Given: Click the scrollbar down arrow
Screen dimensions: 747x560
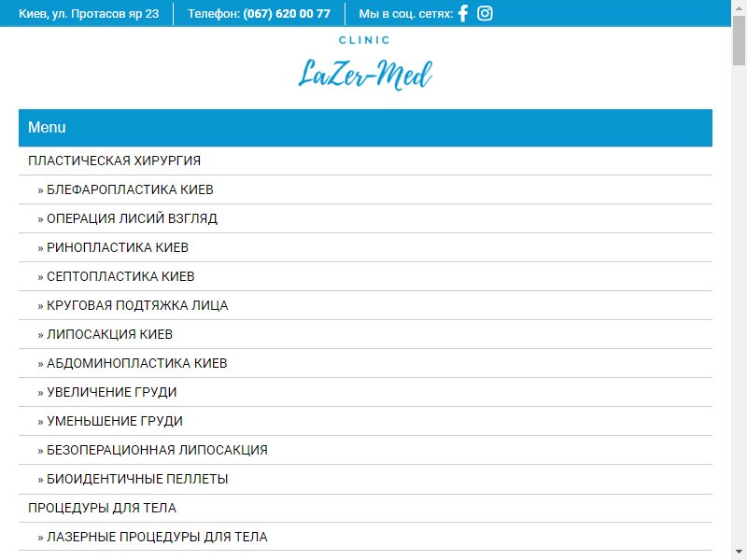Looking at the screenshot, I should tap(739, 553).
